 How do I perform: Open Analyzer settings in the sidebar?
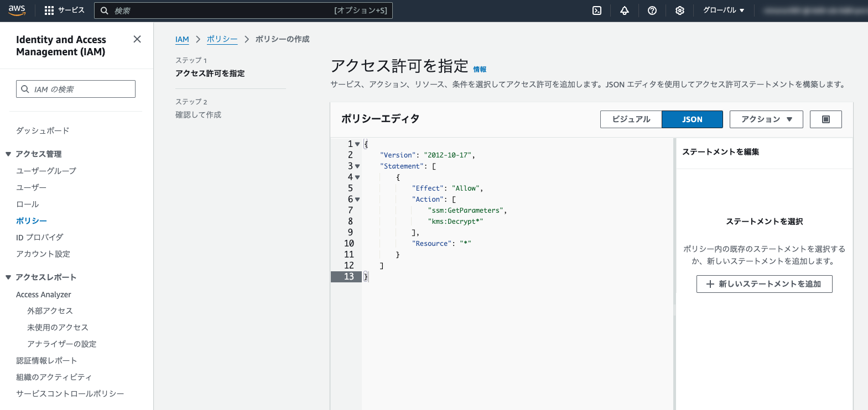(x=61, y=344)
